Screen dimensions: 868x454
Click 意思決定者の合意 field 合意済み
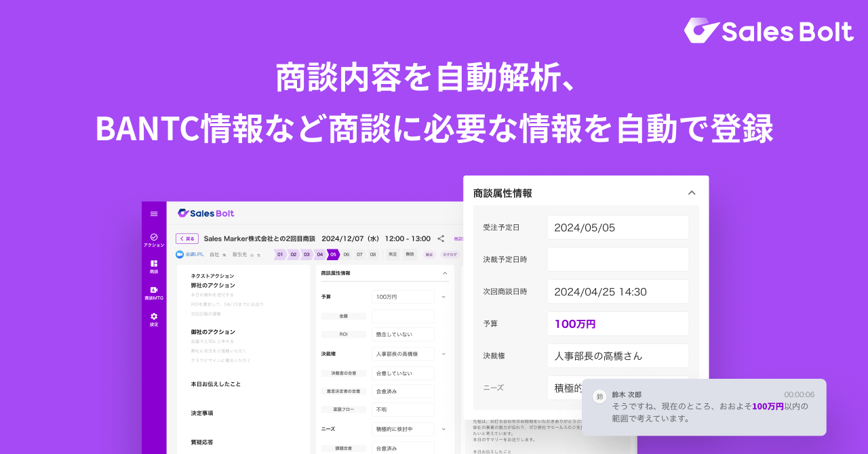(403, 391)
